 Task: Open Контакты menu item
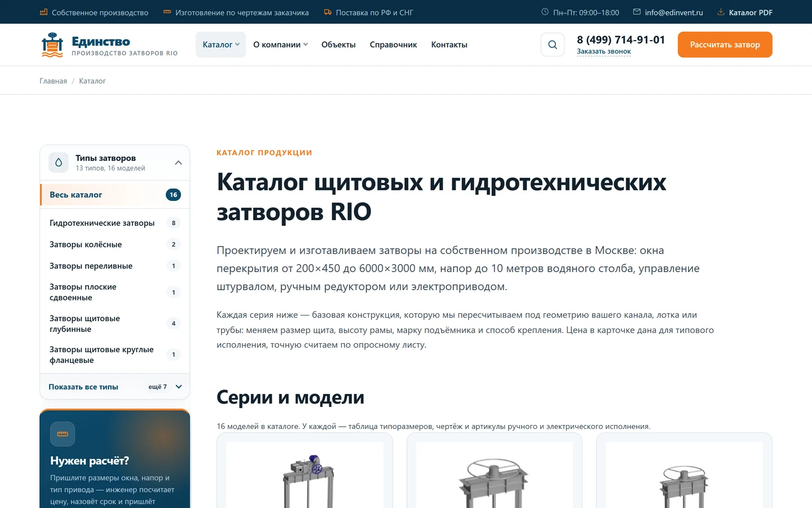tap(449, 45)
